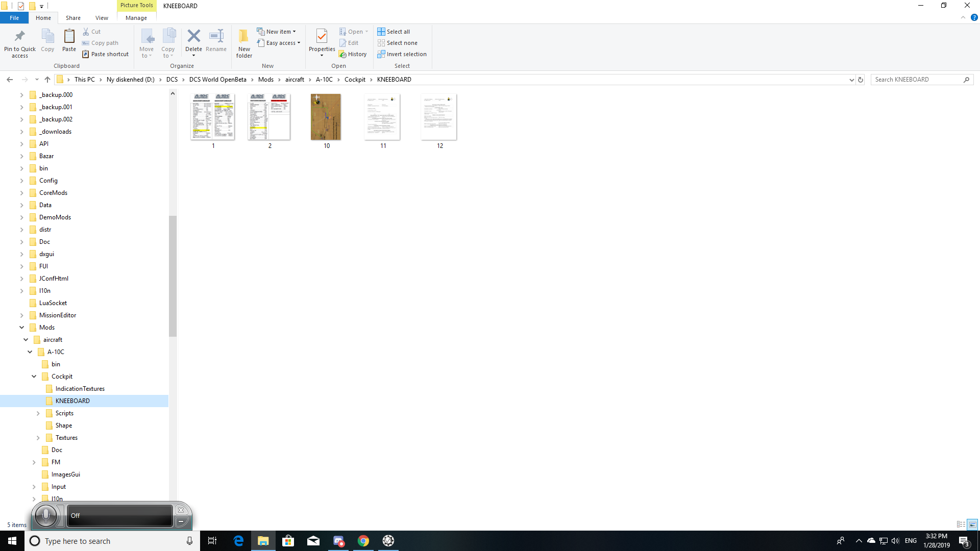
Task: Click Select all in the ribbon
Action: pyautogui.click(x=394, y=32)
